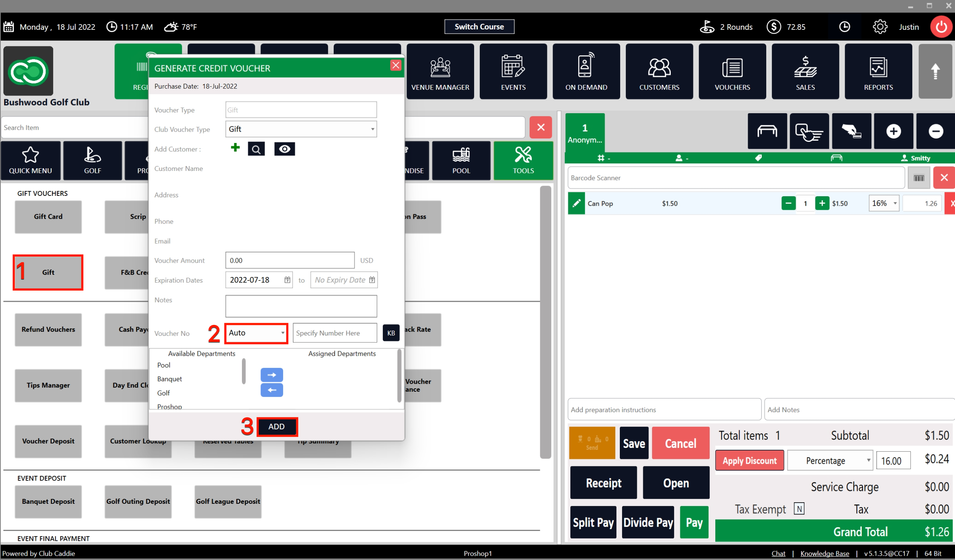Click the right arrow to assign department
This screenshot has height=560, width=955.
click(x=272, y=375)
